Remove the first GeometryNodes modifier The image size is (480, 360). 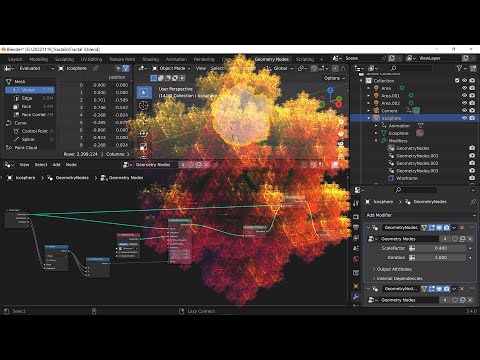click(x=462, y=228)
